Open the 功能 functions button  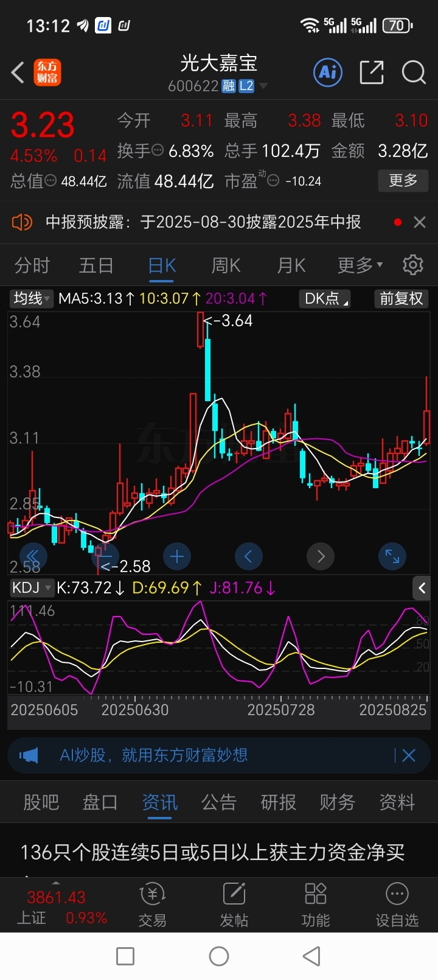click(316, 905)
